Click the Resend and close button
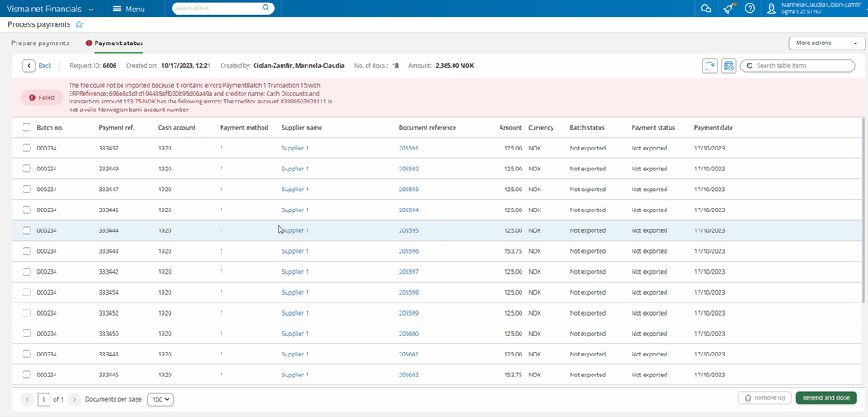Screen dimensions: 868x419 coord(826,398)
